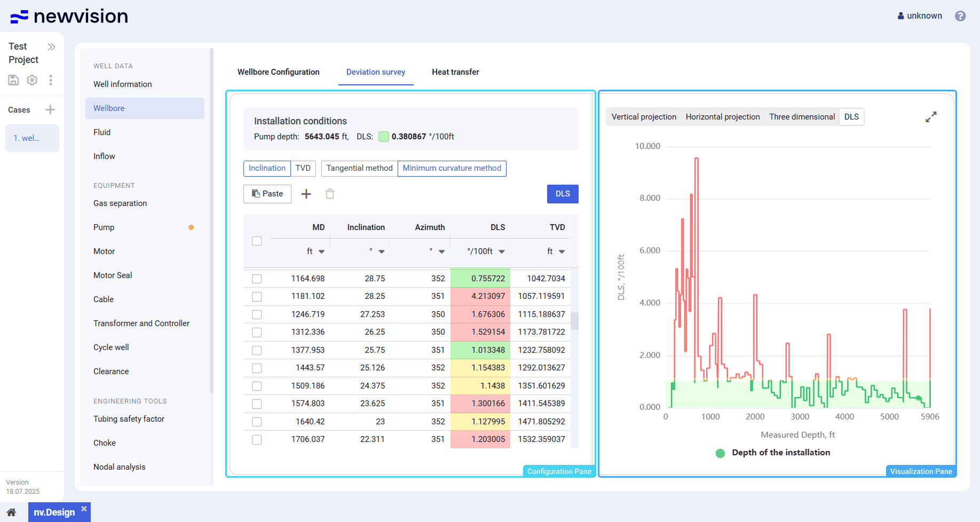Open the MD unit dropdown
The height and width of the screenshot is (522, 980).
click(x=321, y=251)
